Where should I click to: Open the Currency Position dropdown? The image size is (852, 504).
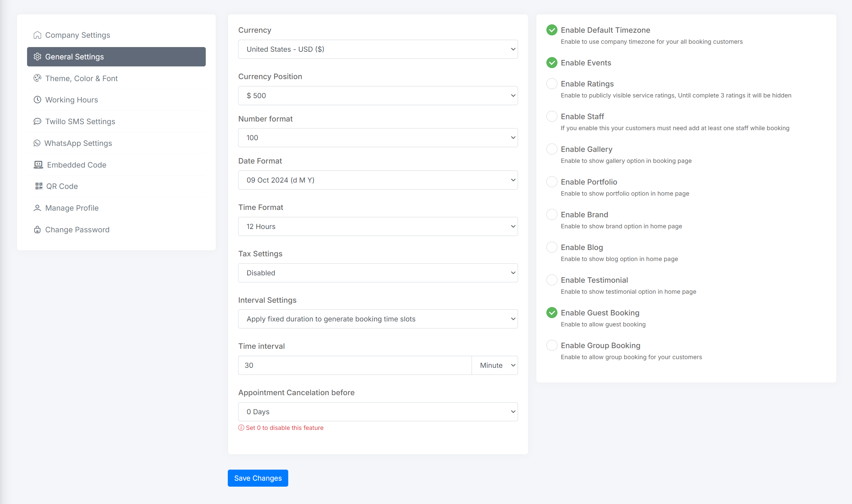(378, 95)
